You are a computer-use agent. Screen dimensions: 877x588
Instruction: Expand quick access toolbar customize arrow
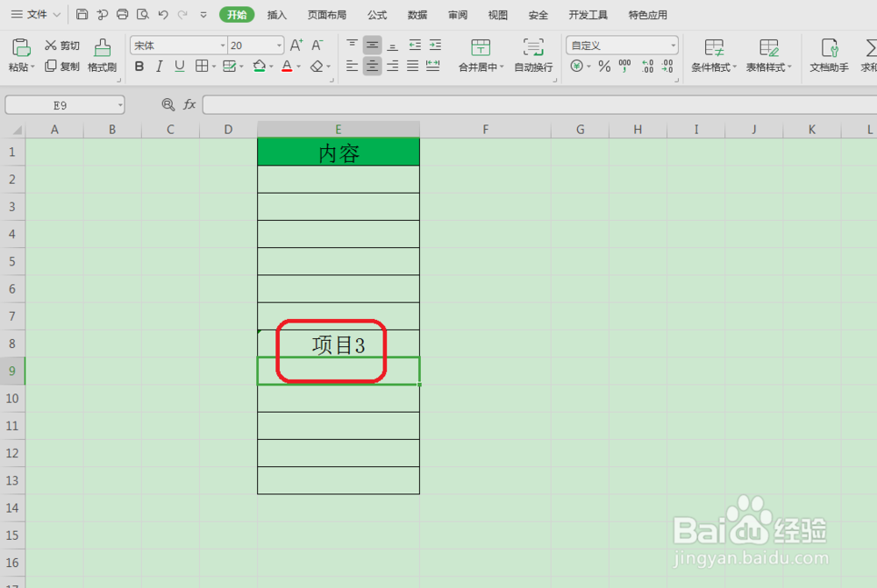click(203, 15)
